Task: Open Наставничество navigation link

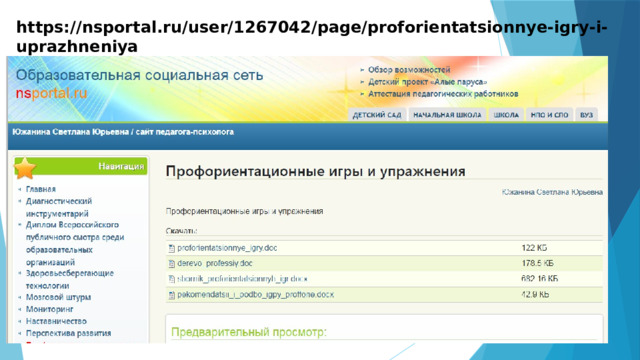Action: (56, 321)
